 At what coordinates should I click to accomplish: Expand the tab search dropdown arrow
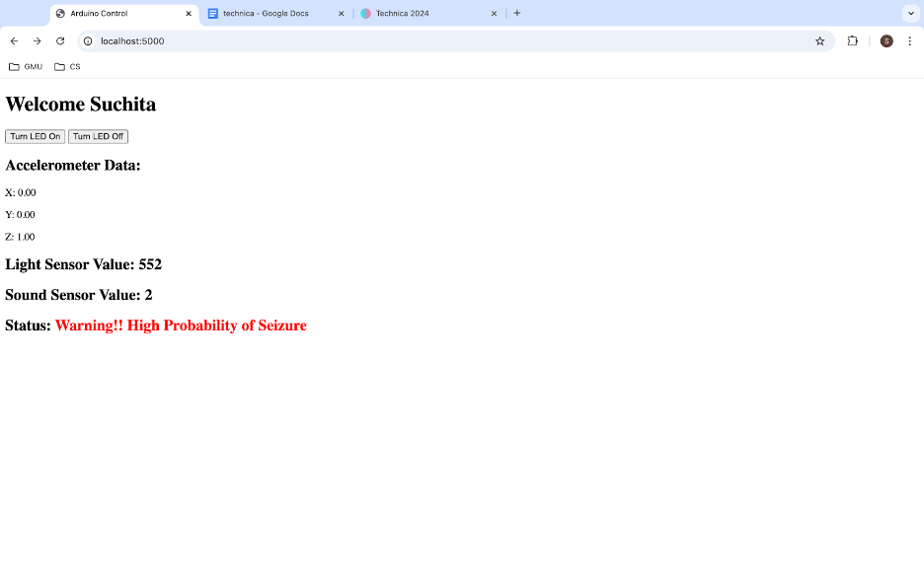coord(911,13)
